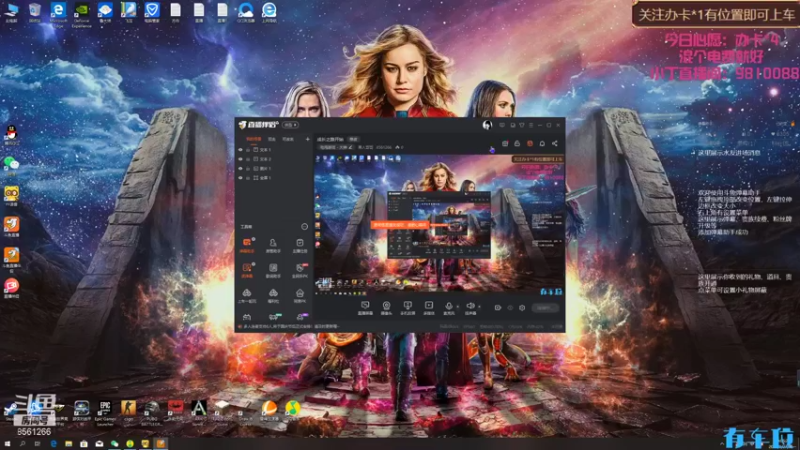Hide the 图片 1 source using its eye
Image resolution: width=800 pixels, height=450 pixels.
(240, 168)
